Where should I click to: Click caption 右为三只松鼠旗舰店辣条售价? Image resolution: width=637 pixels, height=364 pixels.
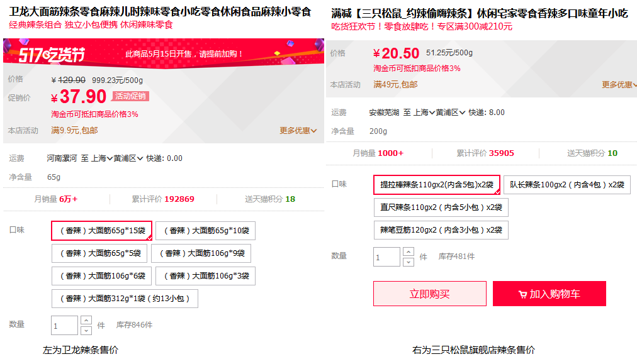coord(474,350)
